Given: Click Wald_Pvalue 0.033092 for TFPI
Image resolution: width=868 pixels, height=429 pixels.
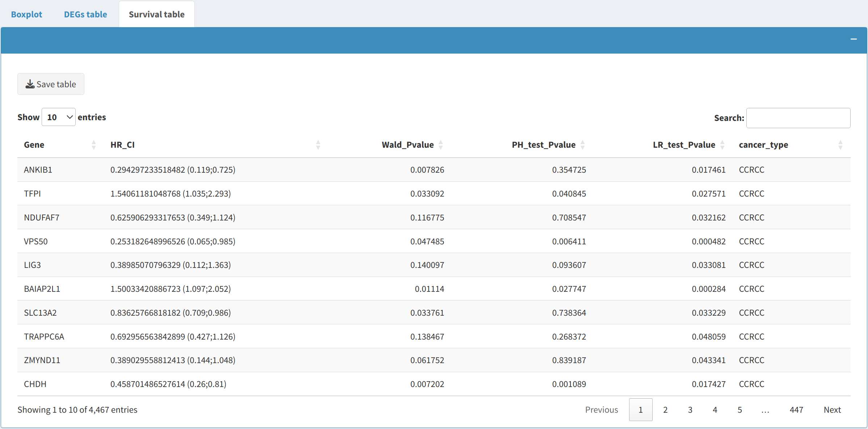Looking at the screenshot, I should click(427, 194).
